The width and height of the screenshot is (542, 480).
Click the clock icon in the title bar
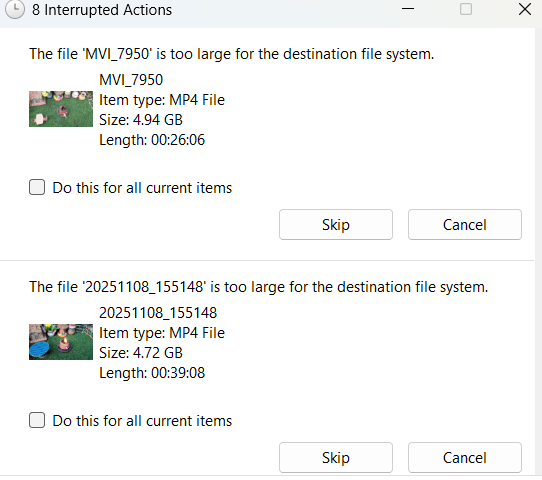click(15, 9)
